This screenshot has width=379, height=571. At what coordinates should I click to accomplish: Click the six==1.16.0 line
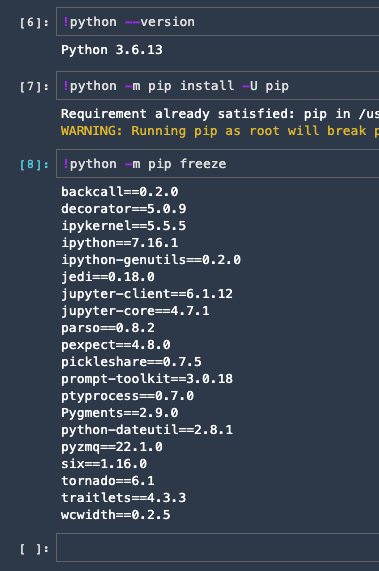(104, 464)
